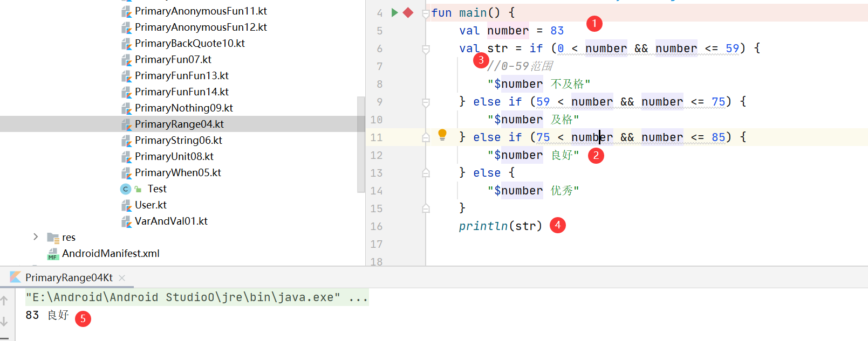Click the res folder icon

coord(53,238)
